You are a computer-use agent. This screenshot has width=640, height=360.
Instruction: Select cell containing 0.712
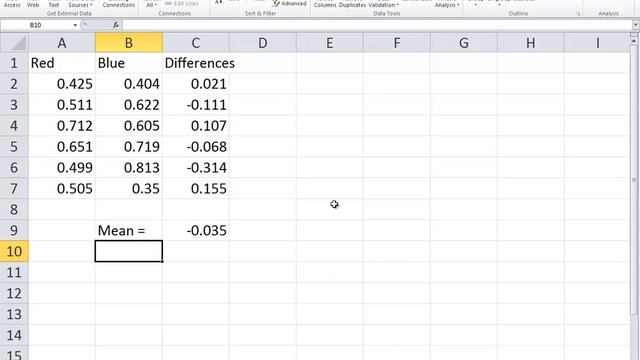[62, 126]
